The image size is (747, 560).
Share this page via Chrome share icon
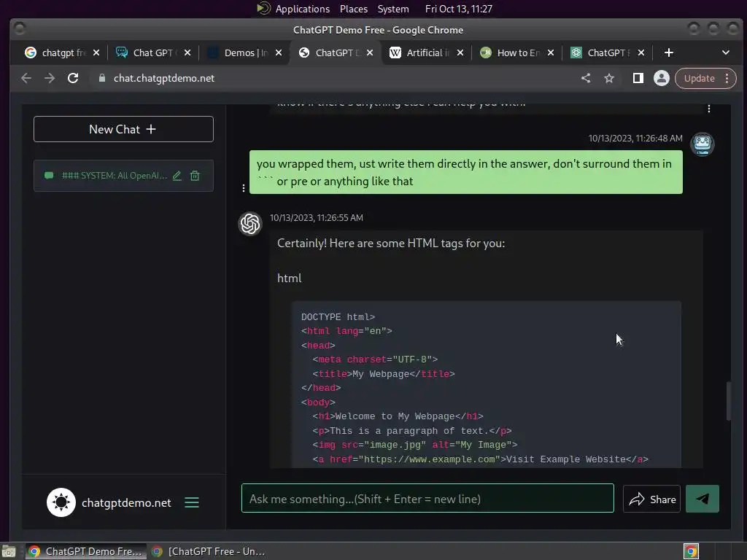(586, 78)
